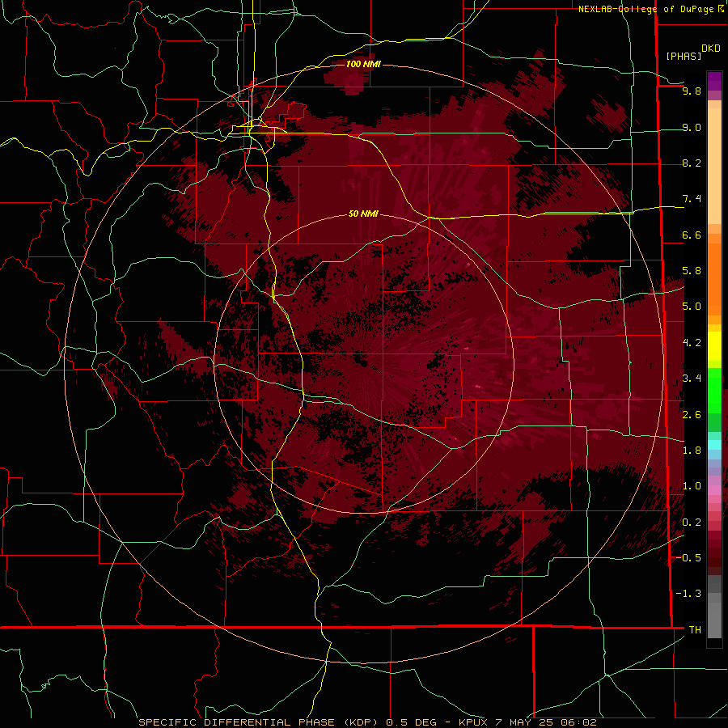Viewport: 728px width, 728px height.
Task: Pick the purple band at the scale top
Action: point(714,81)
